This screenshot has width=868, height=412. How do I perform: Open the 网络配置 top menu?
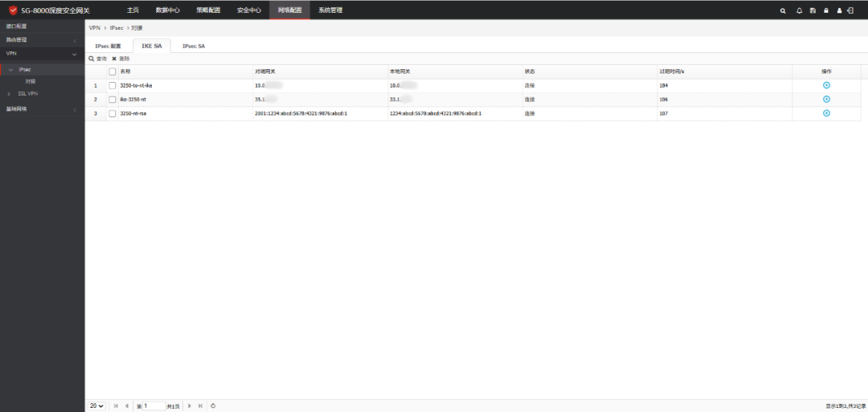pyautogui.click(x=289, y=10)
